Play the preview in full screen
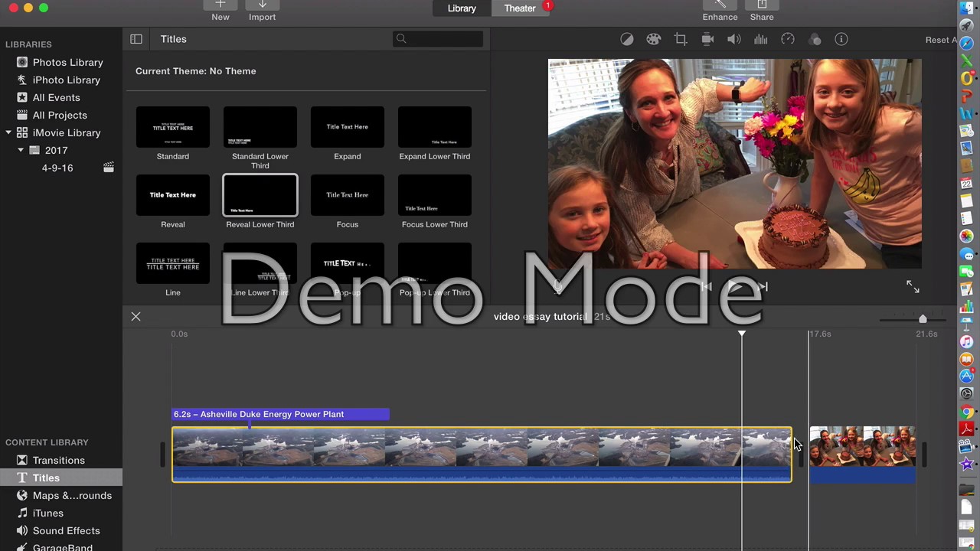Viewport: 980px width, 551px height. click(x=913, y=286)
